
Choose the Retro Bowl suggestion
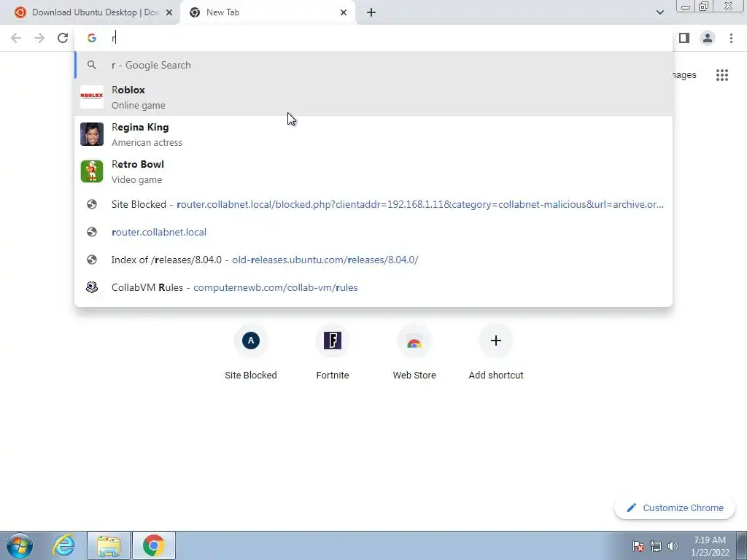[373, 171]
